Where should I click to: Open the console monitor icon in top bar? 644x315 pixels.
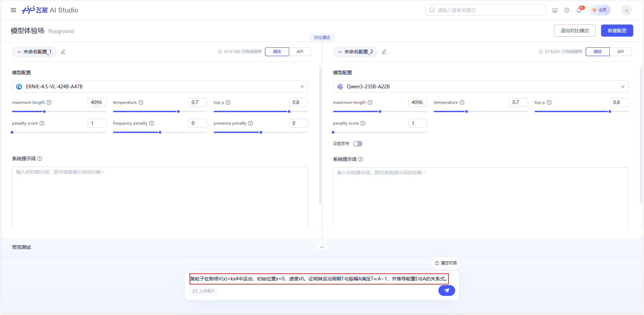click(554, 10)
